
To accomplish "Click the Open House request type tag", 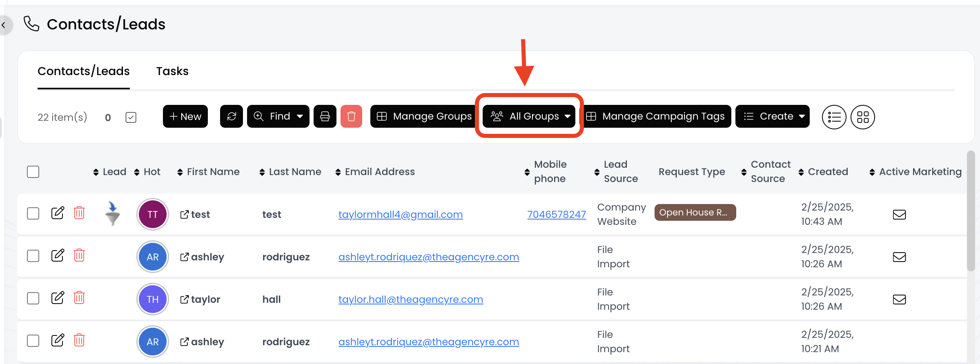I will point(695,213).
